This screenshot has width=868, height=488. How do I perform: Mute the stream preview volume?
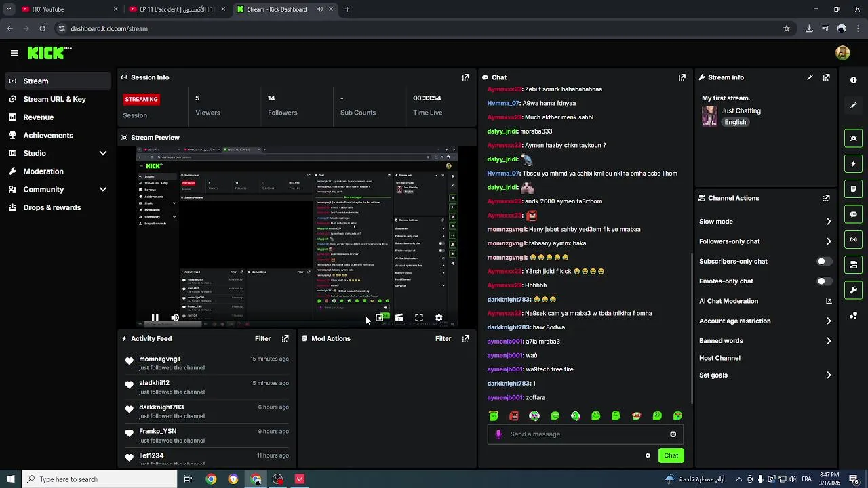pyautogui.click(x=175, y=317)
